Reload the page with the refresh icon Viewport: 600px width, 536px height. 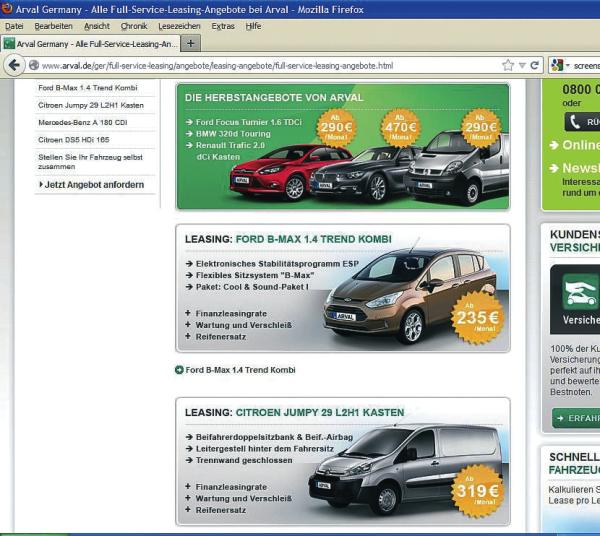pyautogui.click(x=535, y=65)
